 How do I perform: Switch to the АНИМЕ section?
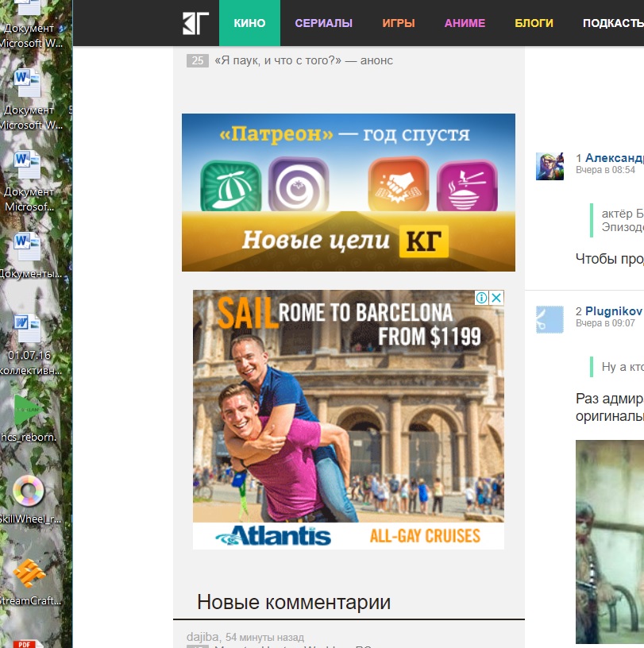coord(465,23)
